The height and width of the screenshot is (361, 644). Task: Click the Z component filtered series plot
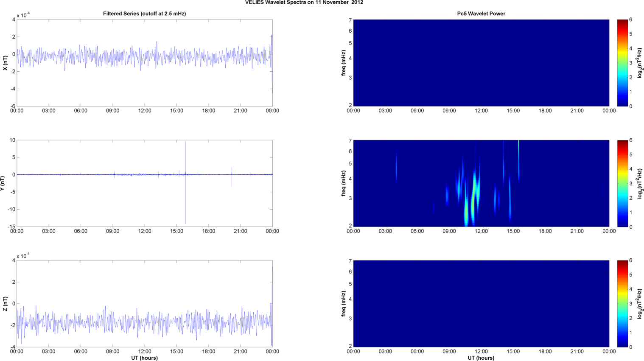coord(145,304)
